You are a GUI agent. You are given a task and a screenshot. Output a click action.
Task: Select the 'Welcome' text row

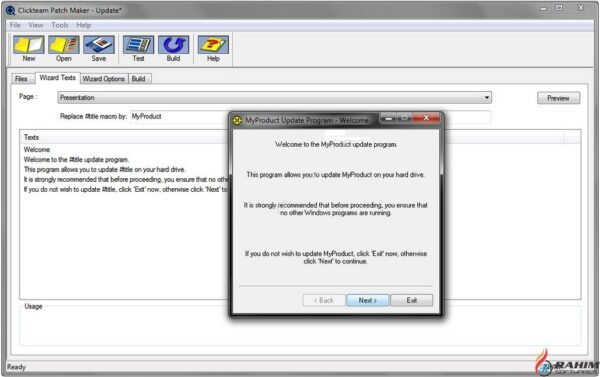click(x=37, y=150)
